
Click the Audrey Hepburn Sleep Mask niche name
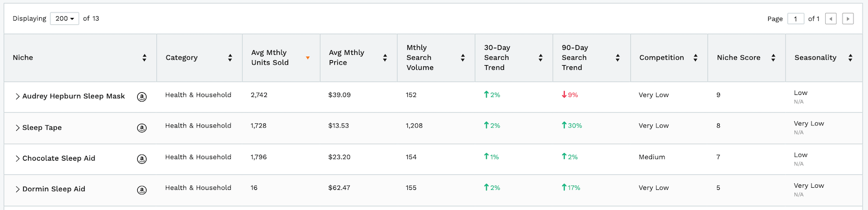click(x=73, y=96)
